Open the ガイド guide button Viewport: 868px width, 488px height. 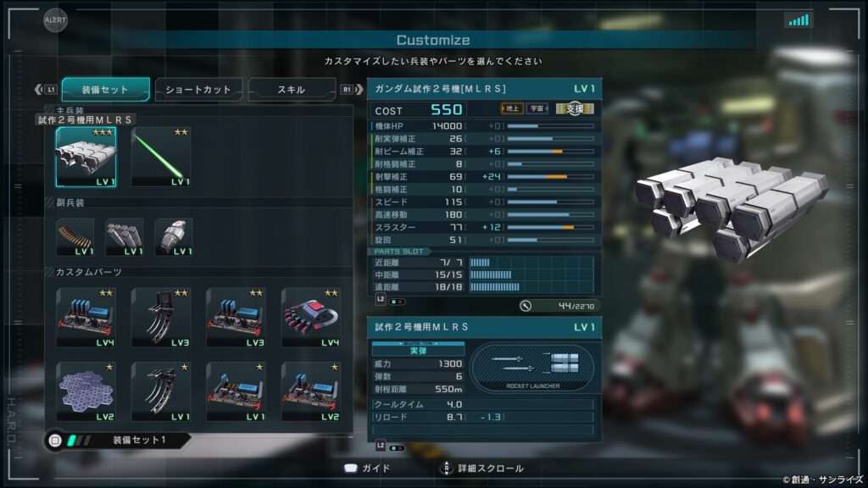(x=367, y=469)
